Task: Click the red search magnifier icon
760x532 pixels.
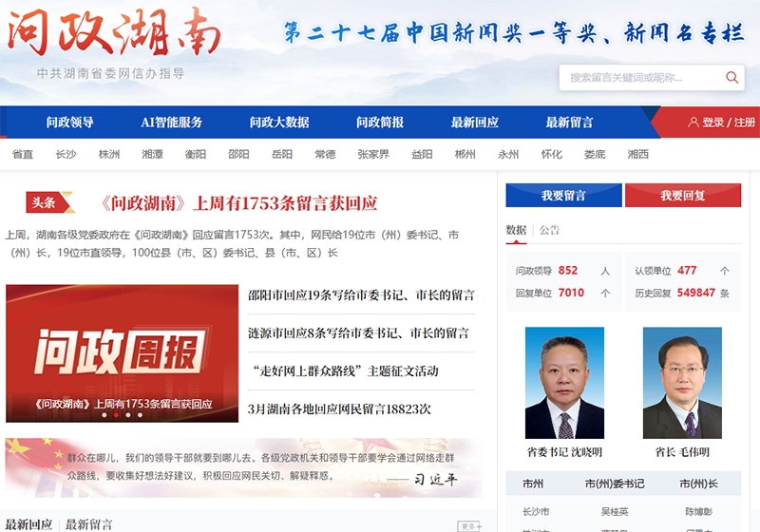Action: [x=731, y=77]
